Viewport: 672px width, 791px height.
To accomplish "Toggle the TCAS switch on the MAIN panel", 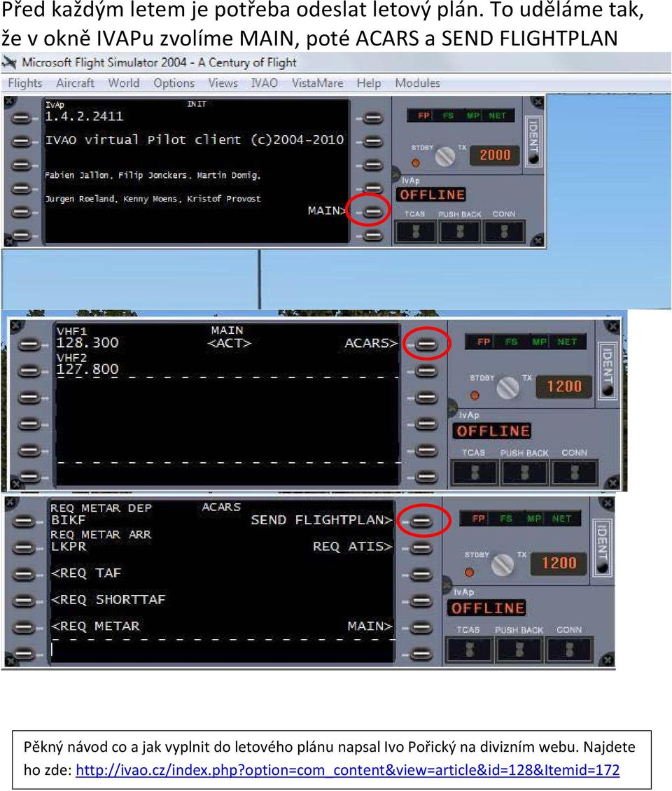I will 475,472.
